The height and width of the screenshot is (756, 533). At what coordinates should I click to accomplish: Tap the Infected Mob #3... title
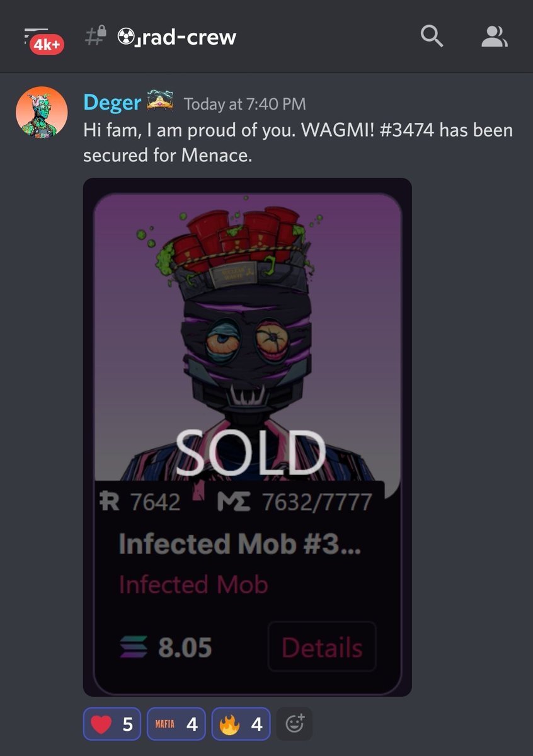point(239,544)
